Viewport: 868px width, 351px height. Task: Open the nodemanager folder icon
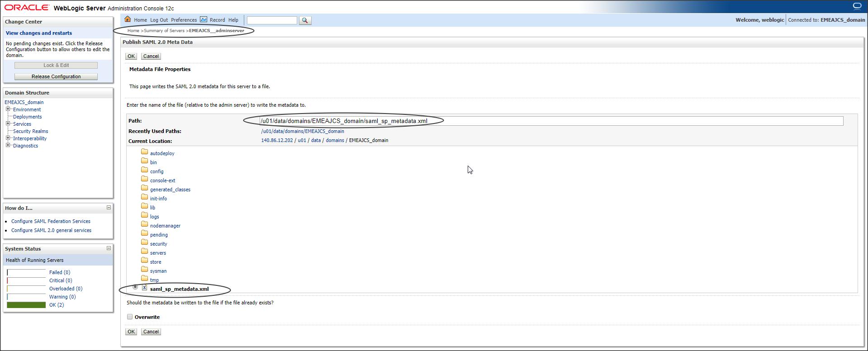[x=145, y=224]
